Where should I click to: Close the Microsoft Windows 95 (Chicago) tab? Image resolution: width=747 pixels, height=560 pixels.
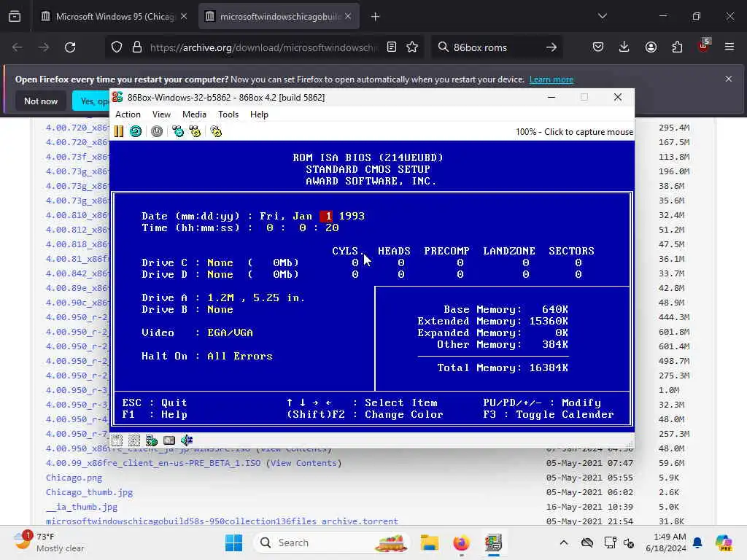click(x=184, y=17)
